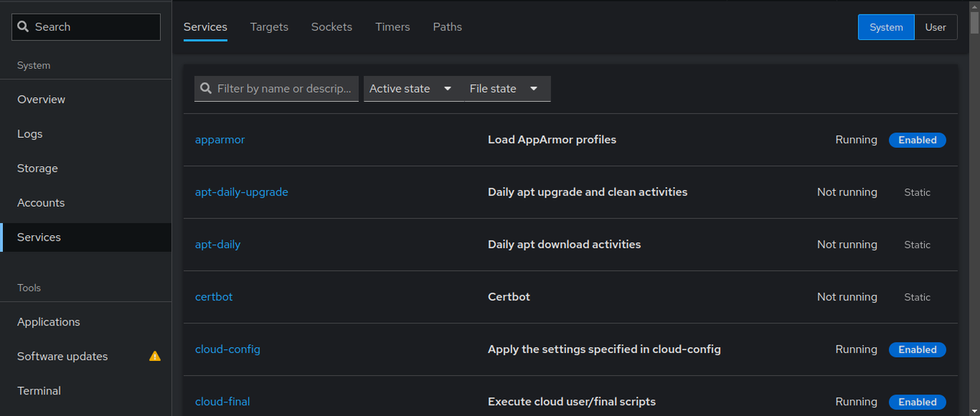This screenshot has height=416, width=980.
Task: Select the User toggle button
Action: (x=936, y=27)
